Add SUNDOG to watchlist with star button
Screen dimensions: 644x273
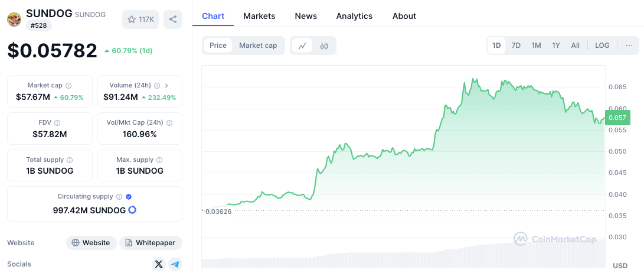coord(140,19)
